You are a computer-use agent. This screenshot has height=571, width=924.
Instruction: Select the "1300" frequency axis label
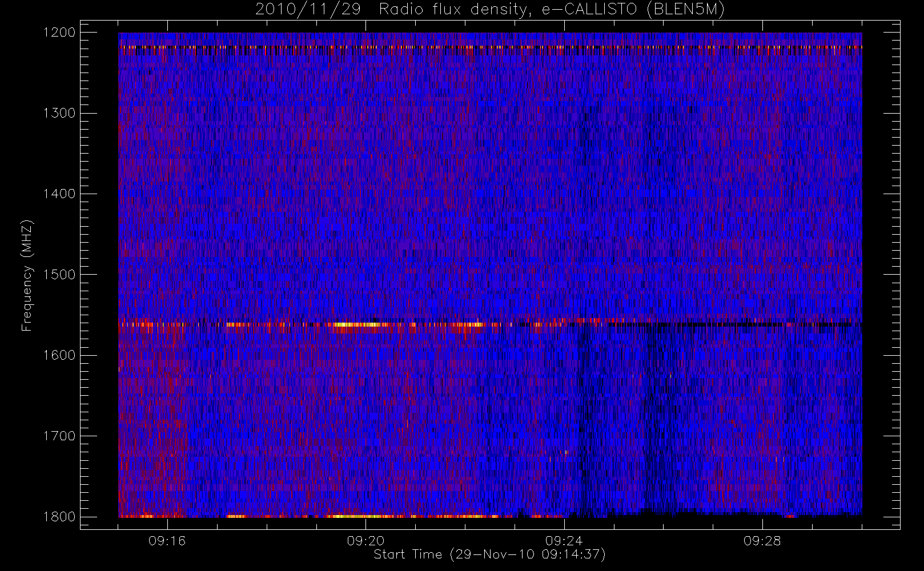59,113
